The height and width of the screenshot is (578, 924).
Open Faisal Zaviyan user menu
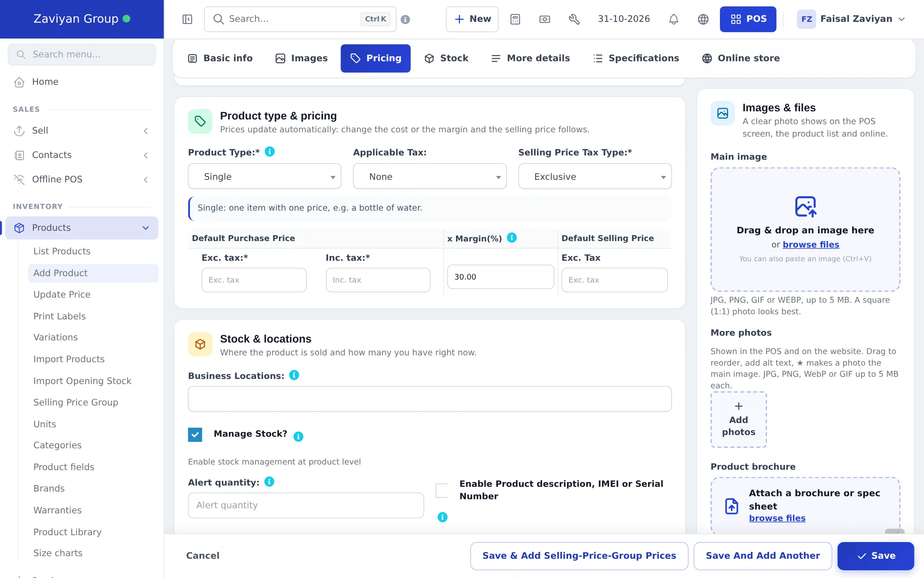(851, 19)
